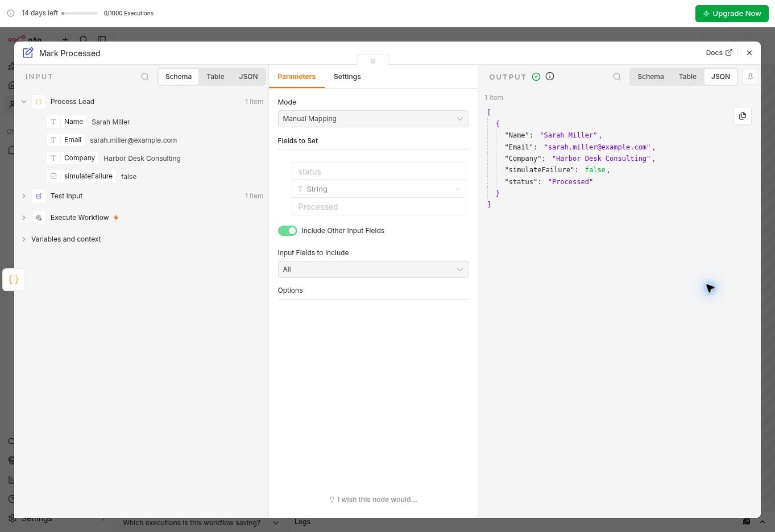Expand the Test Input node

pyautogui.click(x=24, y=196)
